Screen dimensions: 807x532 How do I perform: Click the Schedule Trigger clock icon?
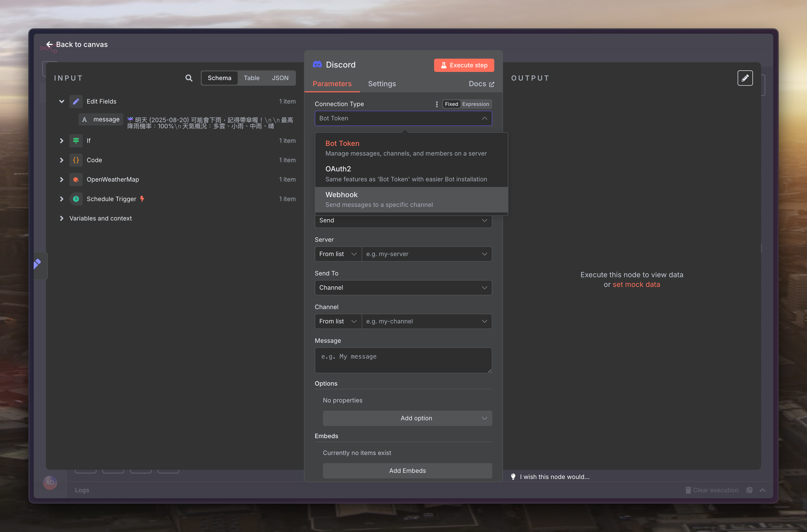[76, 199]
